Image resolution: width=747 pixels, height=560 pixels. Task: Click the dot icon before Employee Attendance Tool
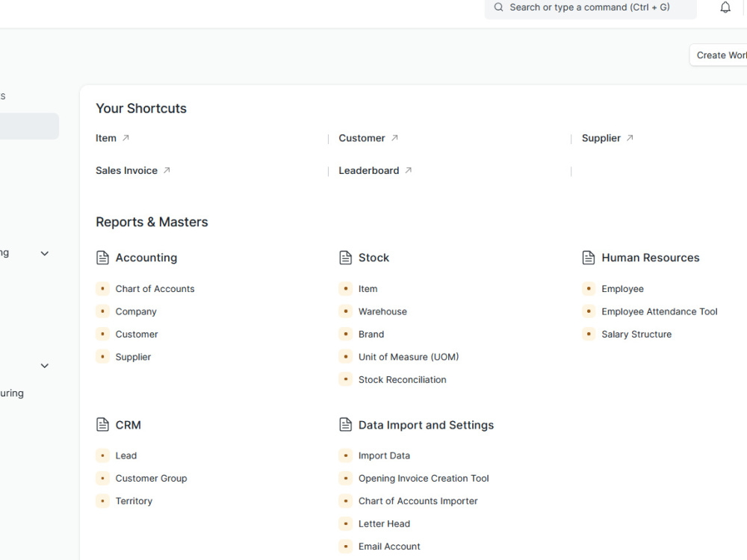point(589,311)
